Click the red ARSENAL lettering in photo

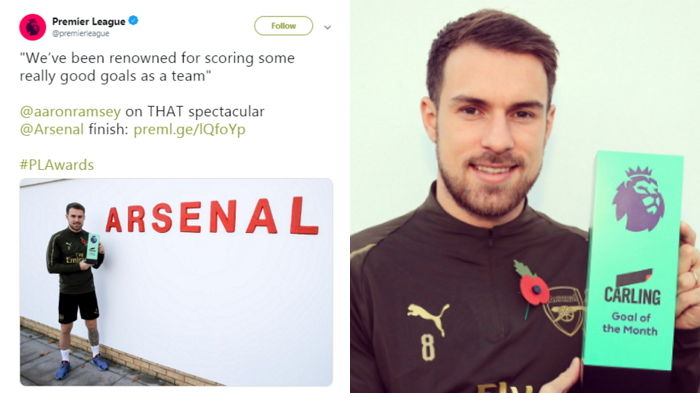[212, 217]
